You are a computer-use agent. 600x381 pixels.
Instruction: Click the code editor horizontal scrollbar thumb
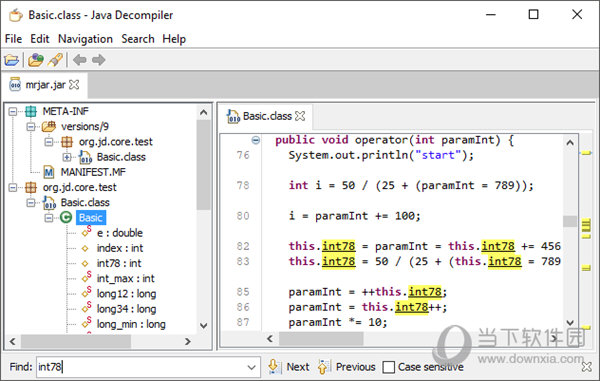321,338
